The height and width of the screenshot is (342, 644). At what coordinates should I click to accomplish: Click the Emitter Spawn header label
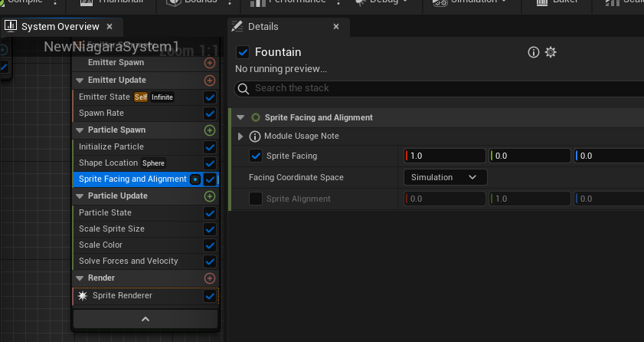(116, 62)
